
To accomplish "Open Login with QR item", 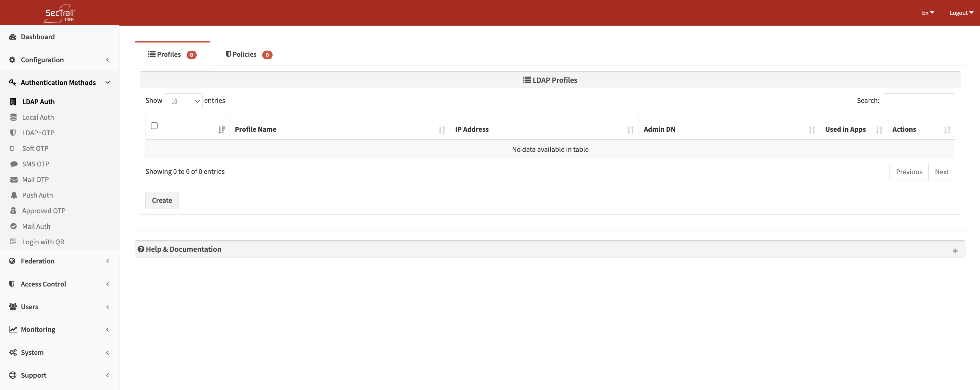I will point(43,242).
